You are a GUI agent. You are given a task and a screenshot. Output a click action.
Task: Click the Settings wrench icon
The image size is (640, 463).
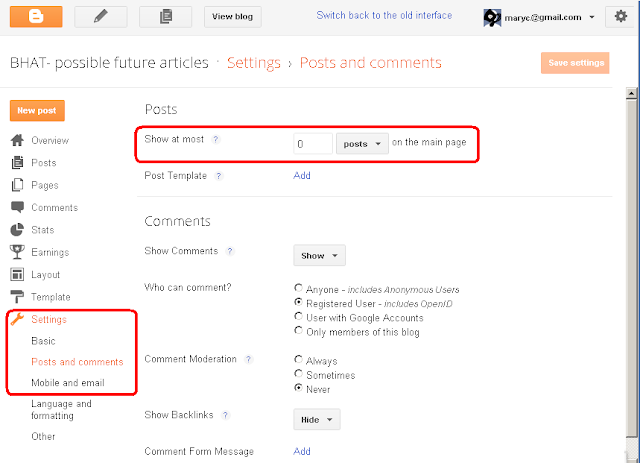coord(17,319)
